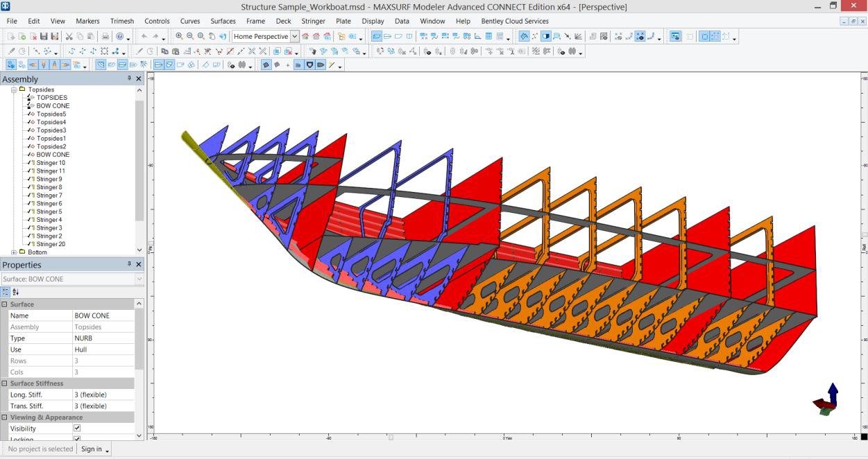Toggle the checkmark beside Topsides5
Screen dimensions: 868x459
(30, 114)
